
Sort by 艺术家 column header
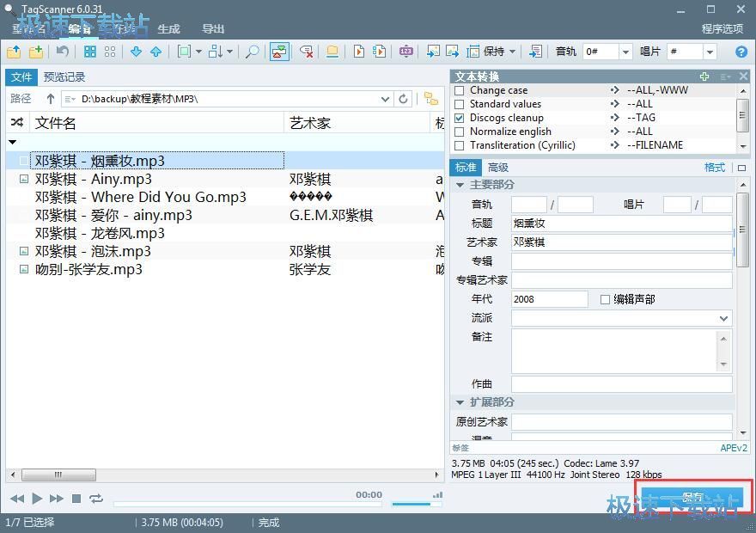pyautogui.click(x=357, y=123)
